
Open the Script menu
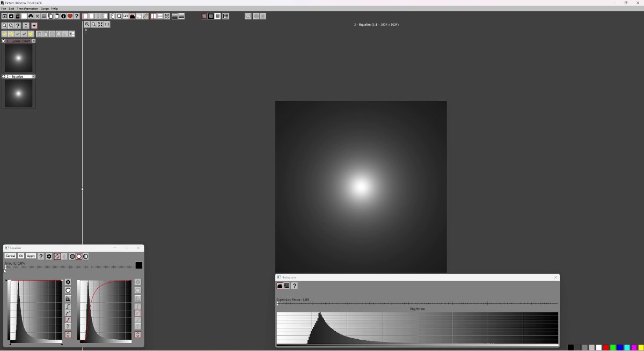[45, 9]
